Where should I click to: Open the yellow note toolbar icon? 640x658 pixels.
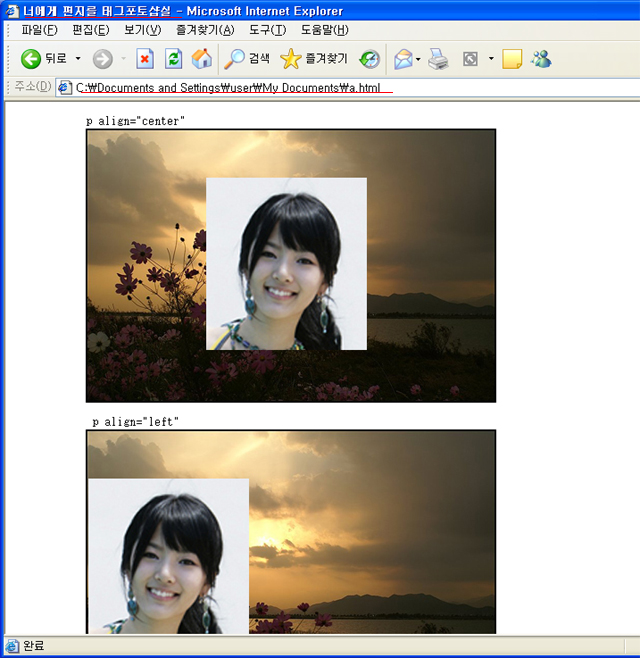(512, 59)
